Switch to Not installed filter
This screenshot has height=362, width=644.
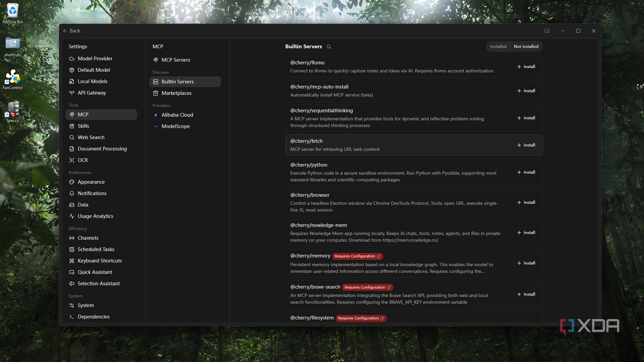click(x=526, y=46)
